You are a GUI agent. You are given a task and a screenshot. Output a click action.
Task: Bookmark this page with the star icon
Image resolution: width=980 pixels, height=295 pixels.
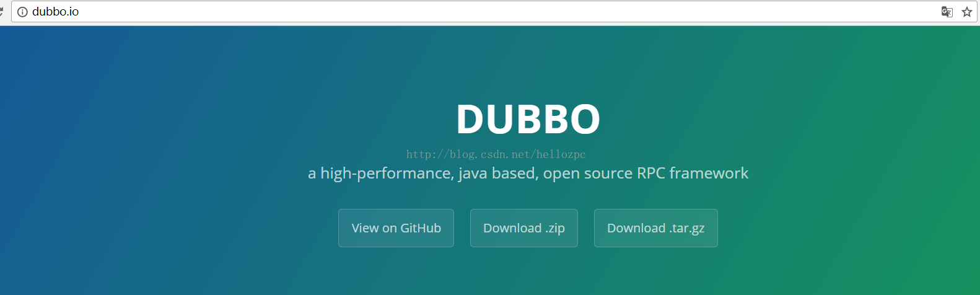click(x=966, y=12)
